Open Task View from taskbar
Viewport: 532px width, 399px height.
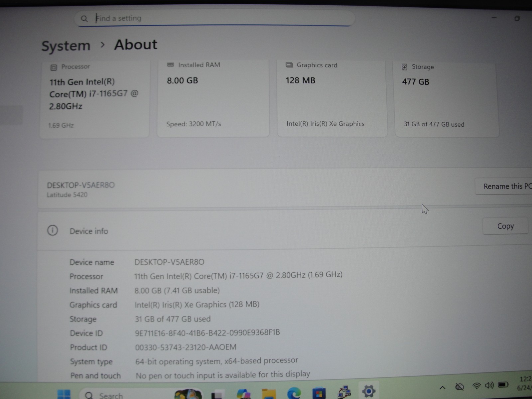coord(217,395)
